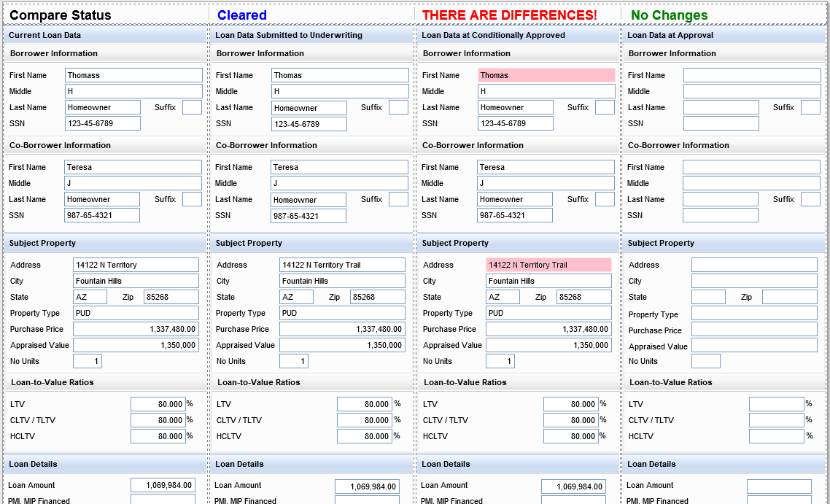The image size is (830, 504).
Task: Click the borrower Suffix box in Current Loan Data
Action: tap(192, 107)
